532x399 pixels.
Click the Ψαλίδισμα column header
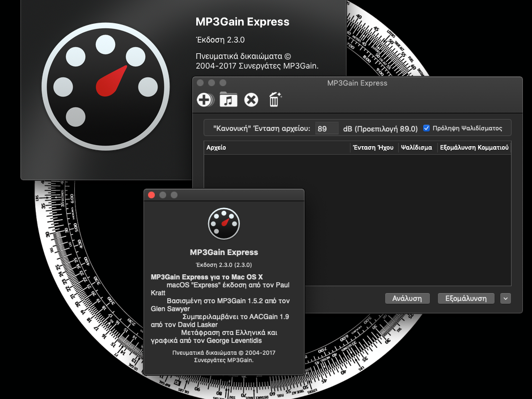(x=417, y=147)
